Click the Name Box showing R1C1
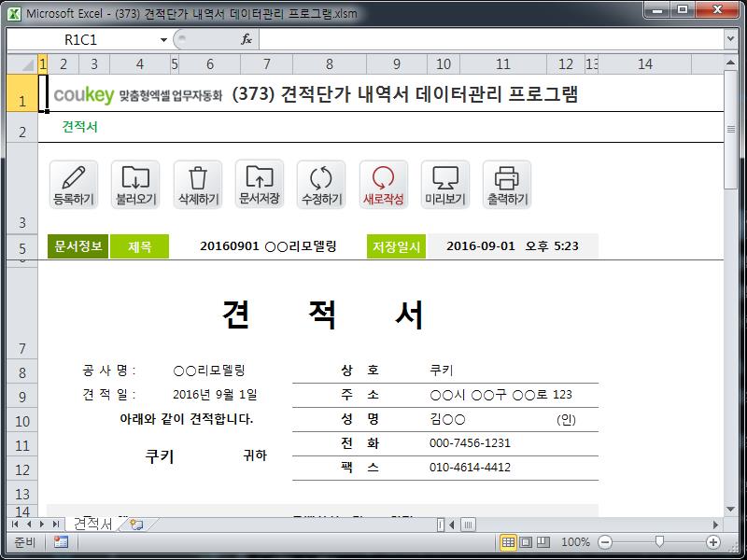The image size is (747, 560). tap(81, 39)
